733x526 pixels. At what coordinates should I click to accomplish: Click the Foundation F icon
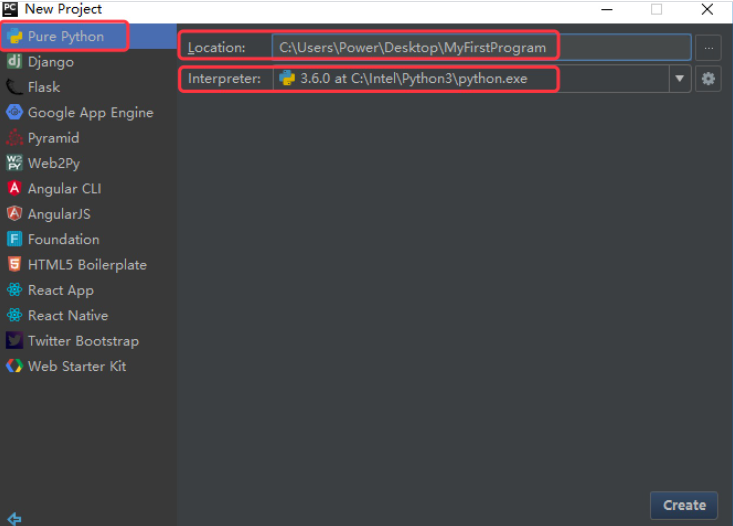[x=14, y=239]
